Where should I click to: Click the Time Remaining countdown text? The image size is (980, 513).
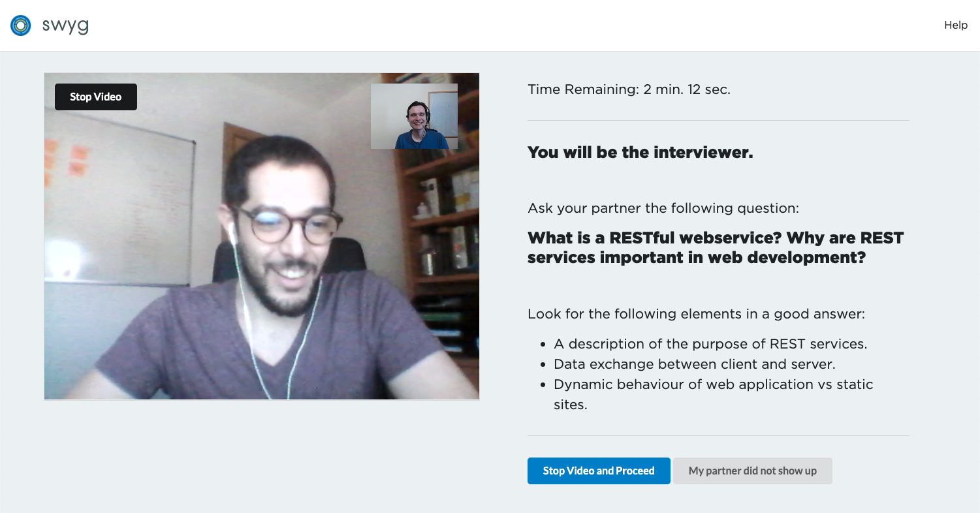tap(629, 89)
